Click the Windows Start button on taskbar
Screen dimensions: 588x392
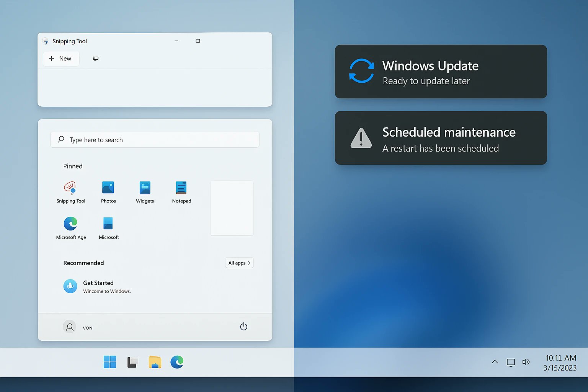110,362
